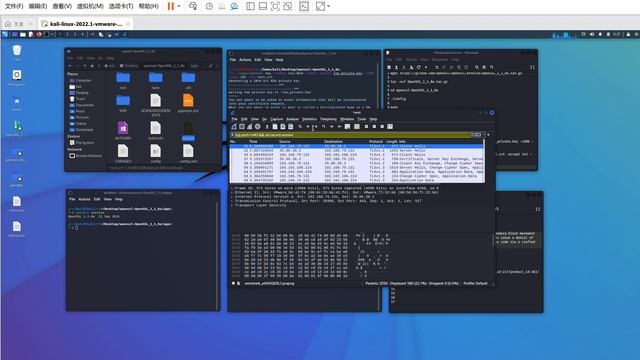Image resolution: width=640 pixels, height=360 pixels.
Task: Open Wireshark Telephony menu
Action: [328, 119]
